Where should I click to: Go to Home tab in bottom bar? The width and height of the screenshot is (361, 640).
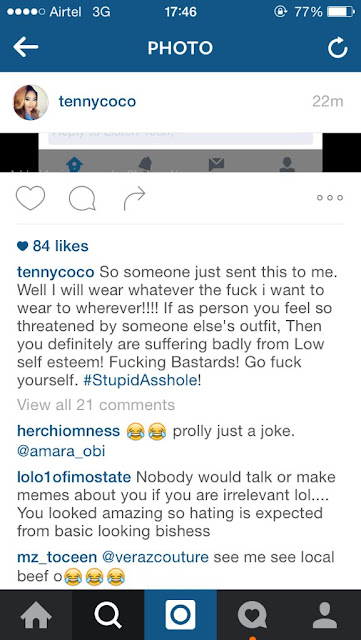pyautogui.click(x=36, y=615)
